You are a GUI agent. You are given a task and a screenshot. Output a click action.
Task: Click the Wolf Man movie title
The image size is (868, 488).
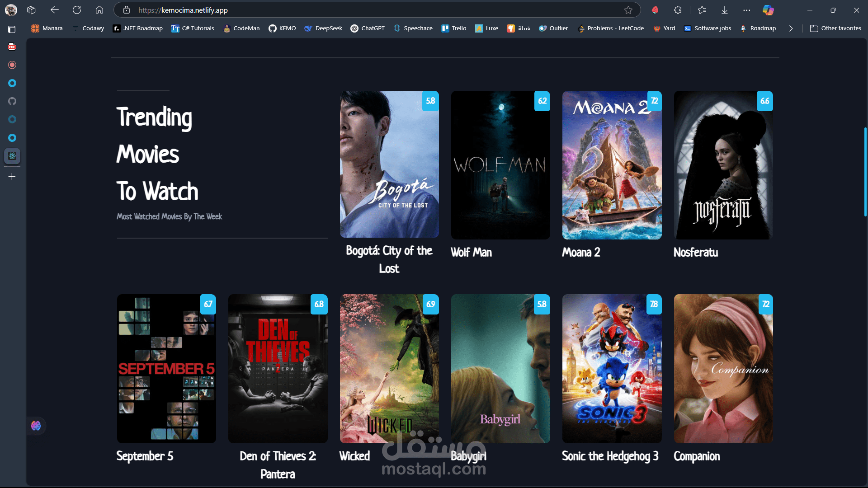pos(471,253)
